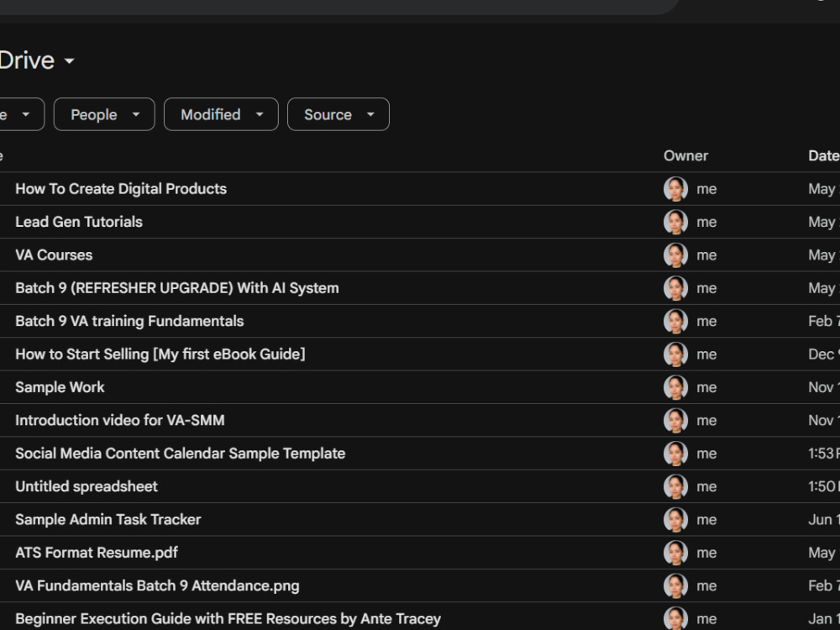Open Batch 9 (REFRESHER UPGRADE) With AI System
840x630 pixels.
click(x=177, y=288)
